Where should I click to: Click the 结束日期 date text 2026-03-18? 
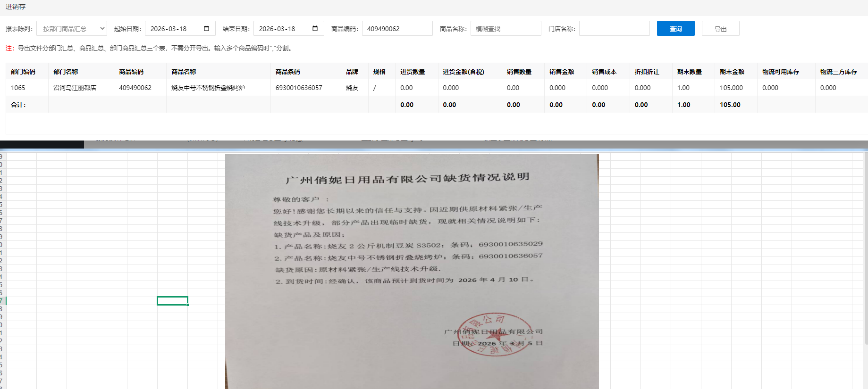pos(278,29)
